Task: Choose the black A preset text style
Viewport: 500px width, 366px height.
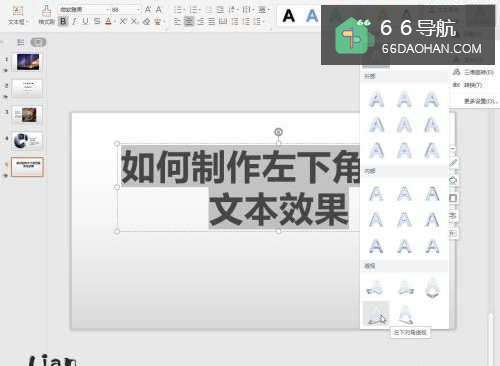Action: point(289,16)
